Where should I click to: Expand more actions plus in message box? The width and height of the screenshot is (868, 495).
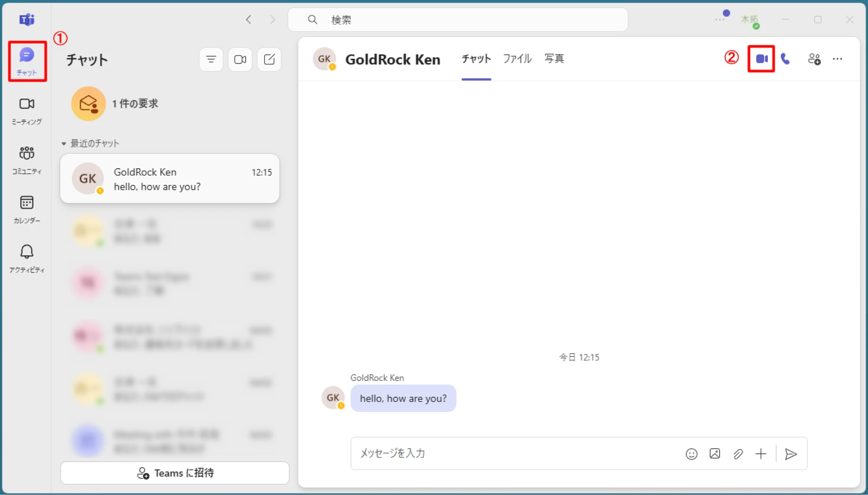pyautogui.click(x=761, y=454)
